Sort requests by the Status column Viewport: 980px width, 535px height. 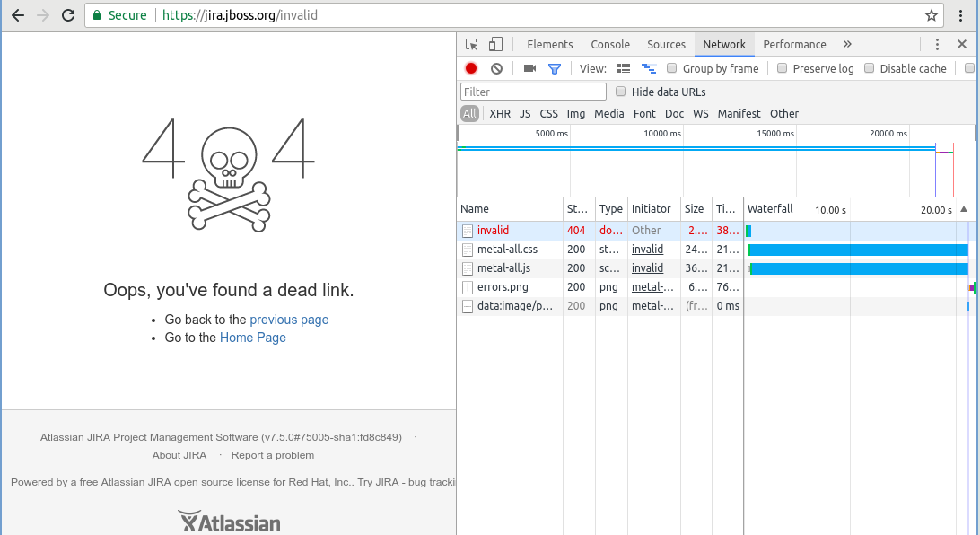click(578, 209)
